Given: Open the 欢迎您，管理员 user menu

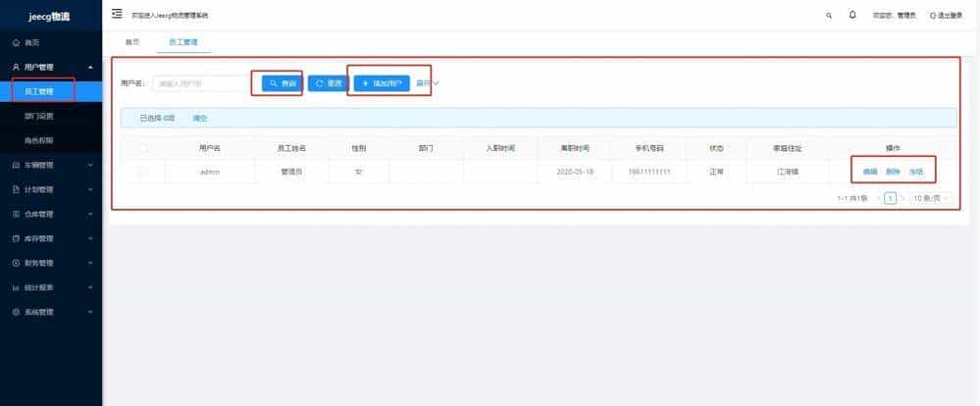Looking at the screenshot, I should pos(895,15).
